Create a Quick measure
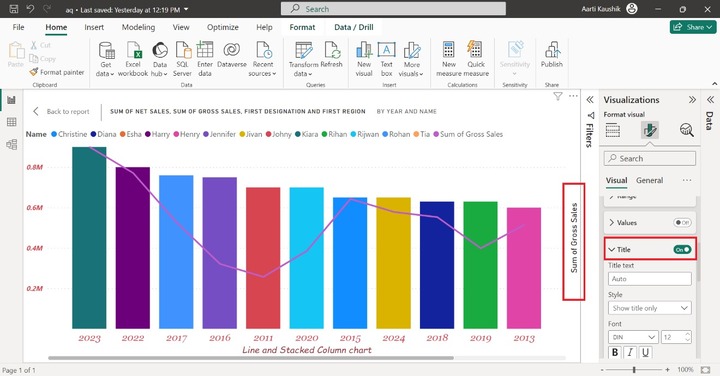720x376 pixels. pyautogui.click(x=476, y=59)
